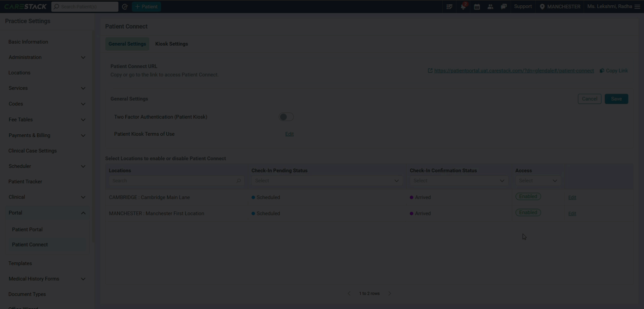Click the sidebar vertical scrollbar
644x309 pixels.
(x=93, y=136)
